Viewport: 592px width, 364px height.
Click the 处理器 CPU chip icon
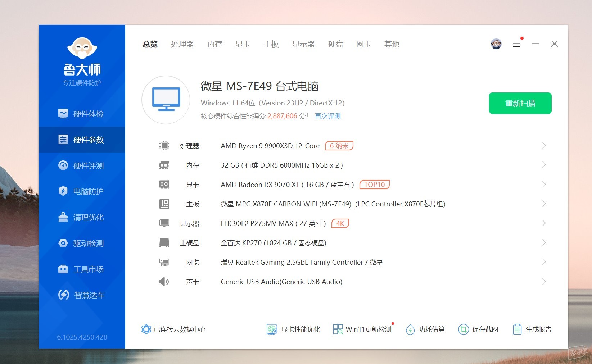click(164, 146)
